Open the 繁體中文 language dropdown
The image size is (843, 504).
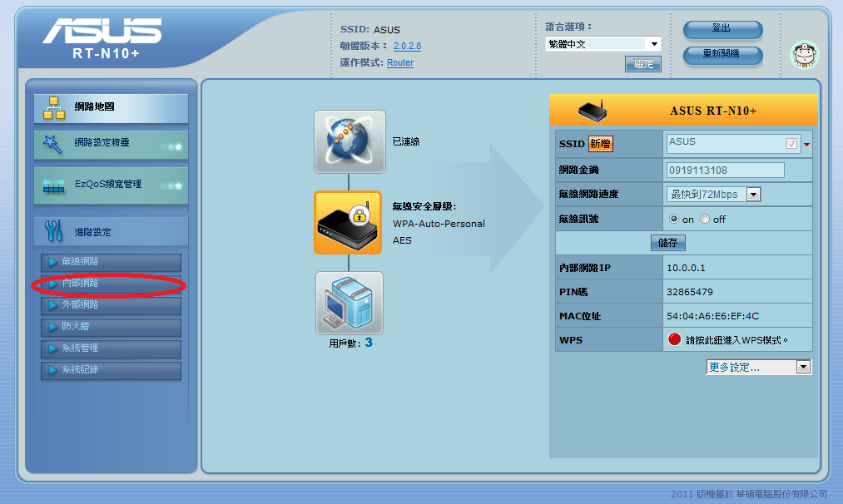click(602, 44)
